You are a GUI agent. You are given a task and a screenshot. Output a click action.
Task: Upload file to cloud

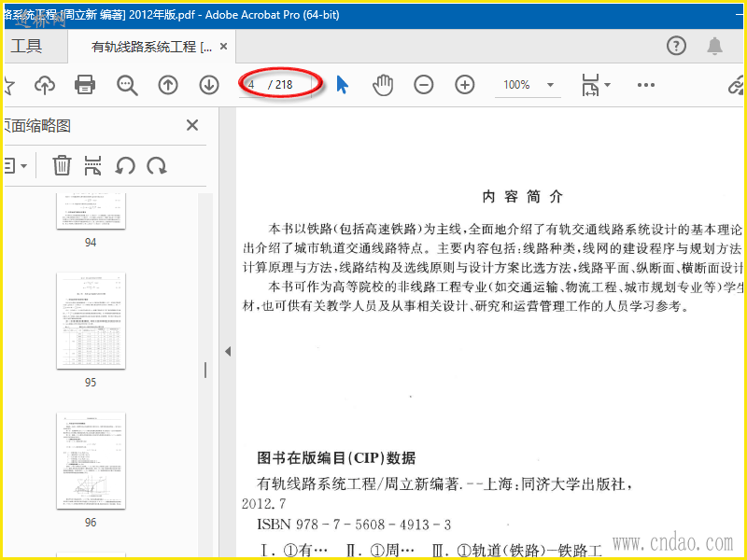click(45, 85)
